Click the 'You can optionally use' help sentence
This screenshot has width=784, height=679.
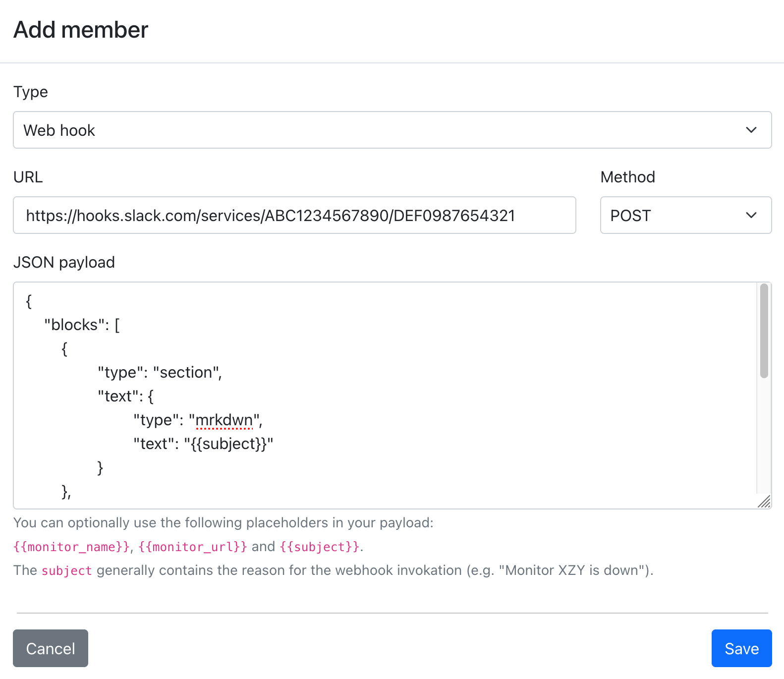coord(224,523)
